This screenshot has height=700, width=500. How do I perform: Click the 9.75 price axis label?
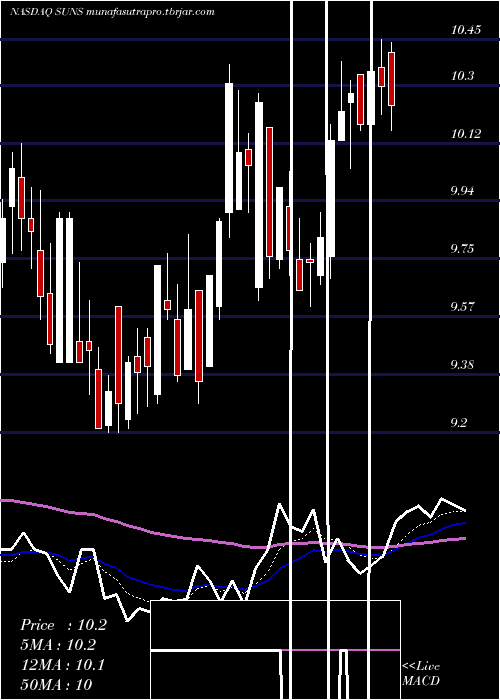click(x=464, y=249)
